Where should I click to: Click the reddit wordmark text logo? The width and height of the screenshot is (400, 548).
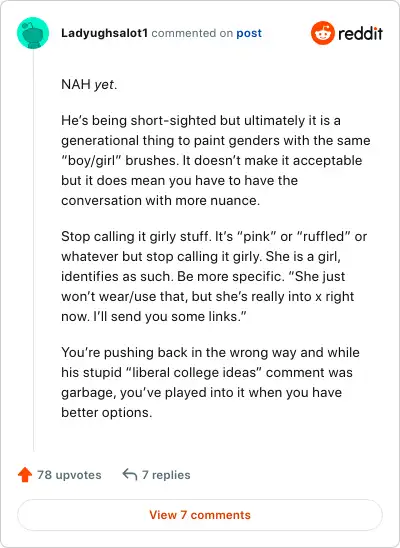[x=361, y=34]
